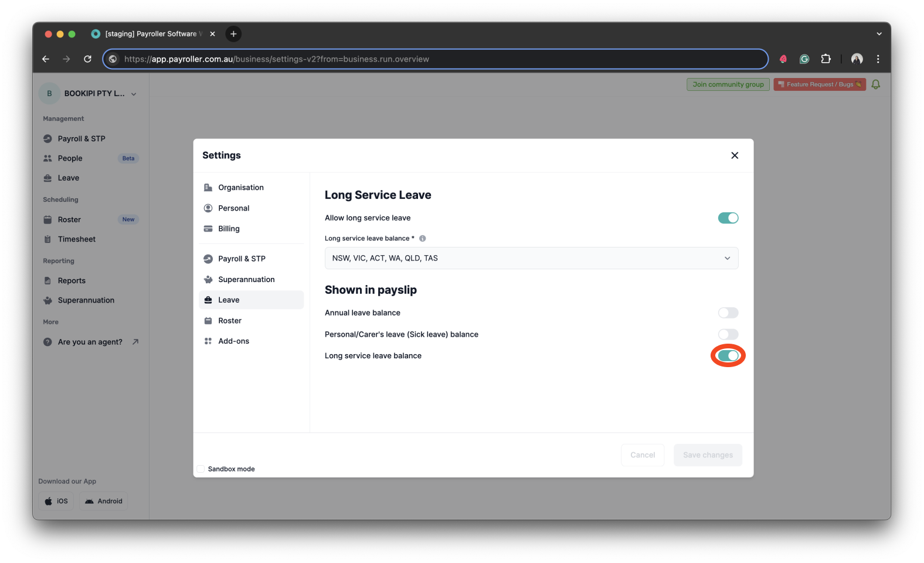Click the Long Service Leave heading

[378, 195]
